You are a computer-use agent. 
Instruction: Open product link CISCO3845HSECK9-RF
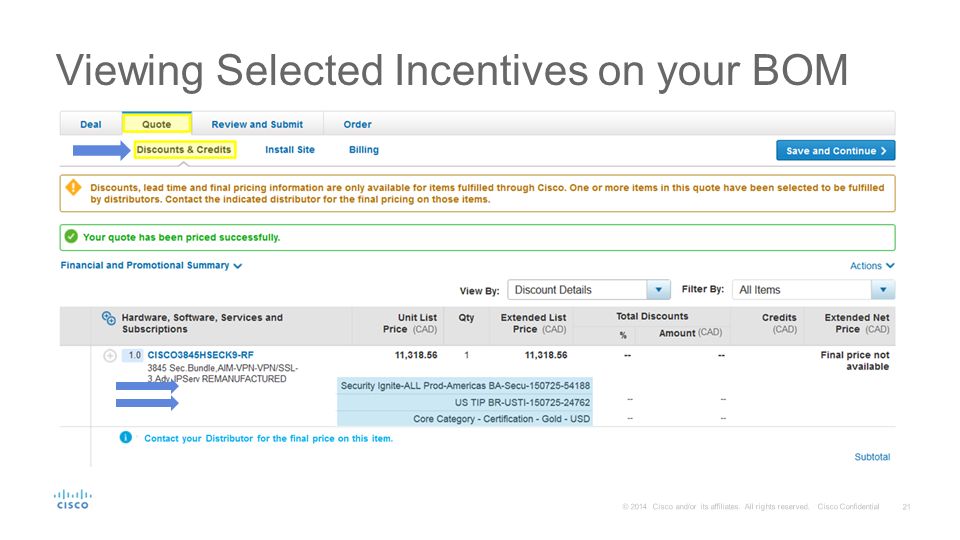coord(200,355)
